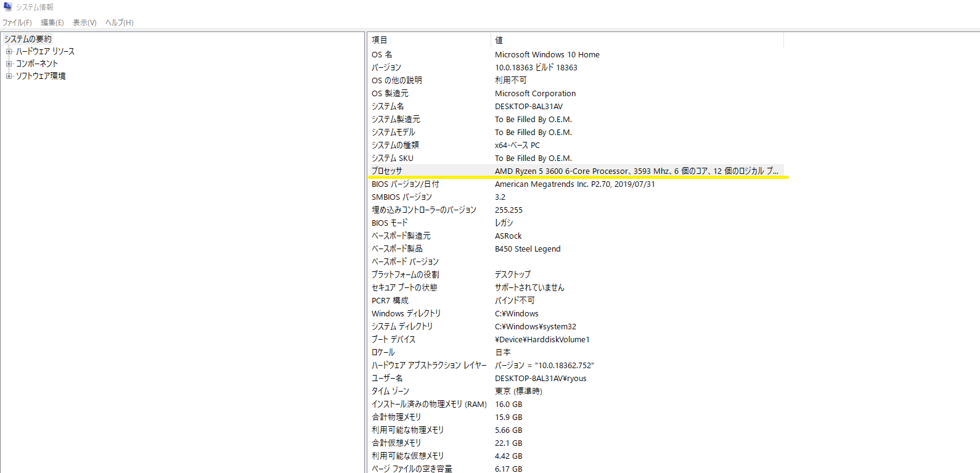Viewport: 980px width, 473px height.
Task: Select ソフトウェア環境 in the tree
Action: coord(41,76)
